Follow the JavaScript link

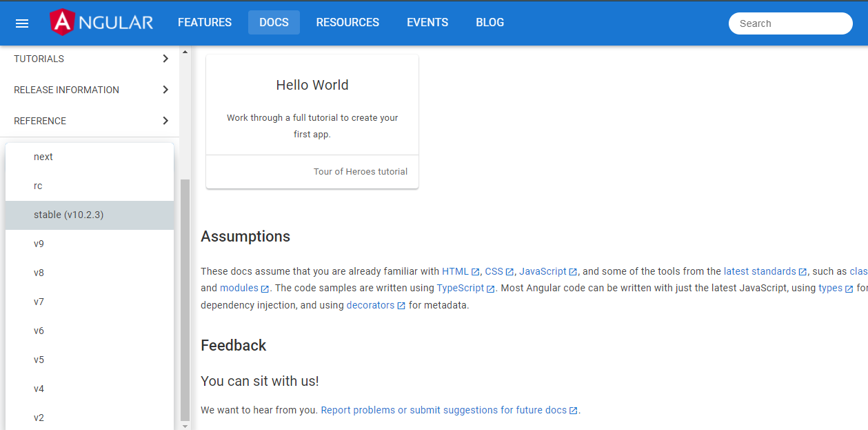click(x=543, y=271)
